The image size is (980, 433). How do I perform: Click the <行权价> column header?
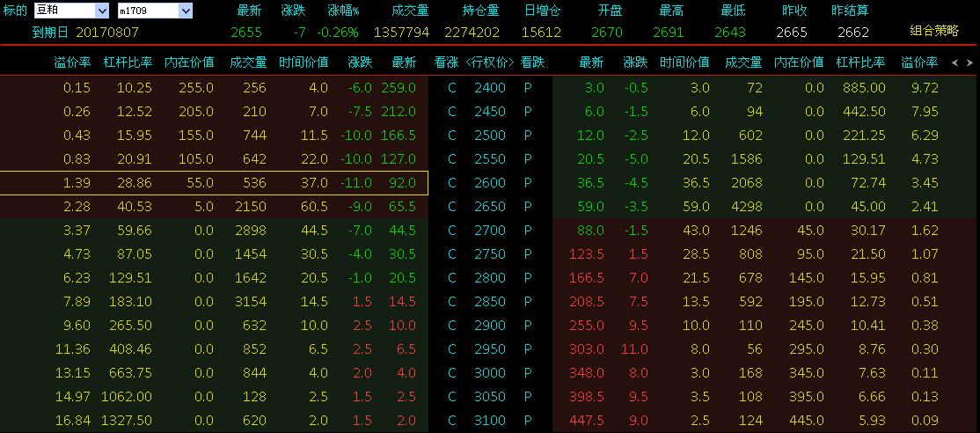[x=490, y=62]
